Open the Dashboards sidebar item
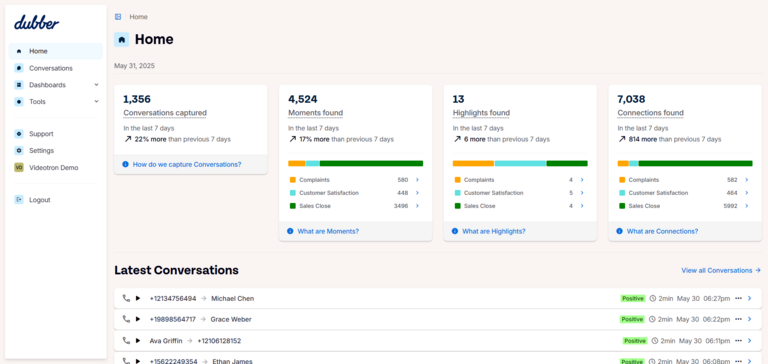The image size is (768, 364). click(56, 85)
